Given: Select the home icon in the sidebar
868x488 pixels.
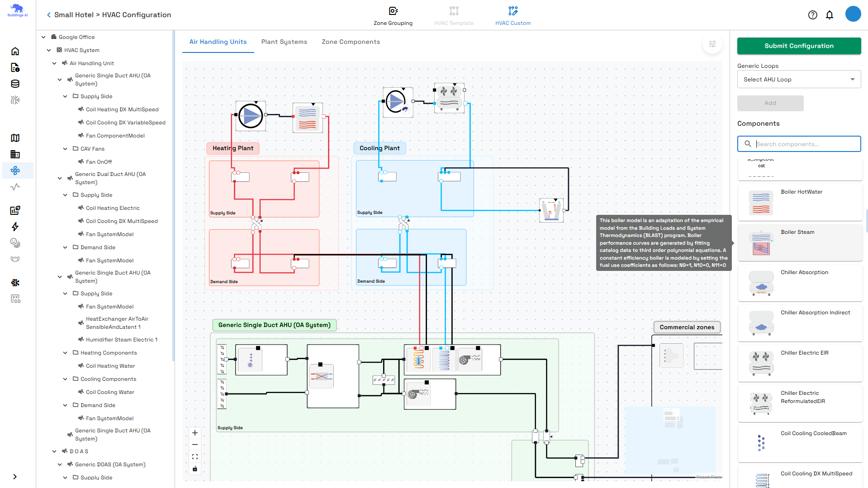Looking at the screenshot, I should coord(15,51).
